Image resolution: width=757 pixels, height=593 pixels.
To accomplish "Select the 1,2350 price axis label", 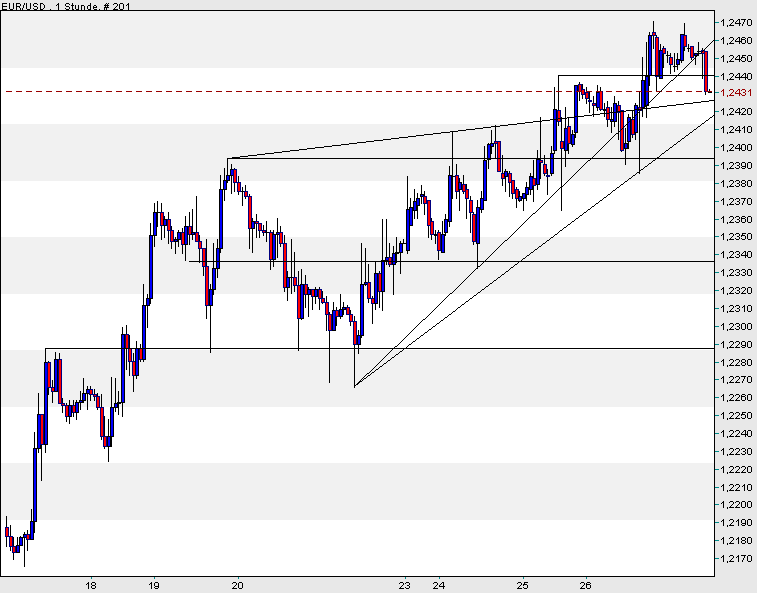I will pos(735,237).
